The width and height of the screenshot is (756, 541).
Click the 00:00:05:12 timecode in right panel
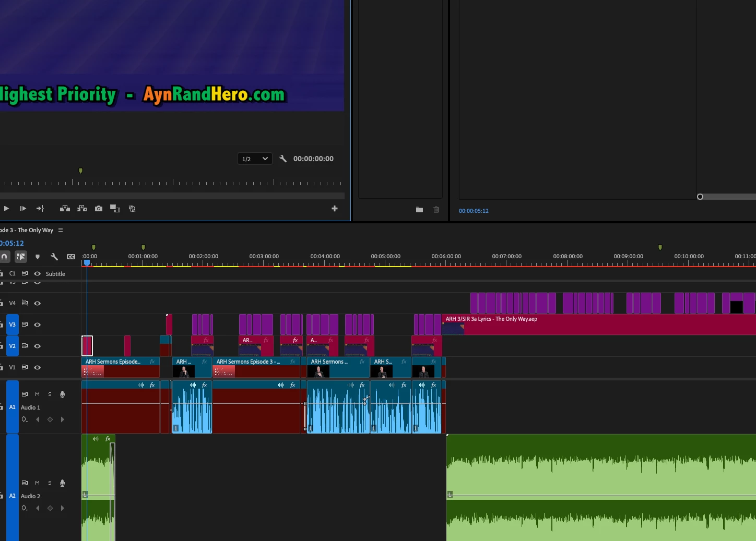click(474, 211)
